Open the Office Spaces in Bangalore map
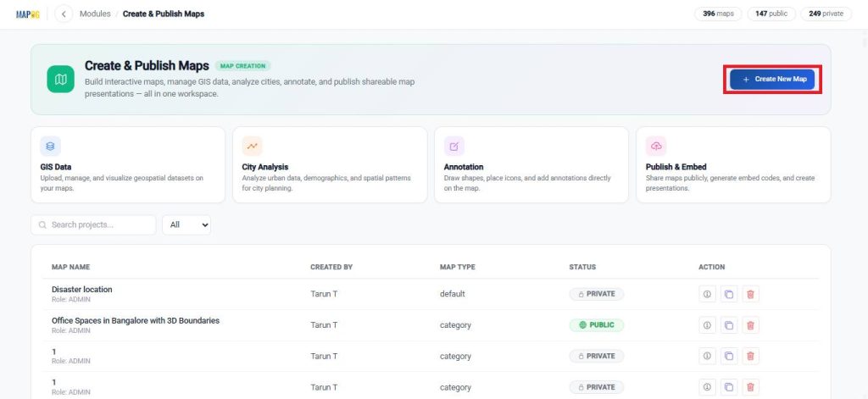 [136, 320]
